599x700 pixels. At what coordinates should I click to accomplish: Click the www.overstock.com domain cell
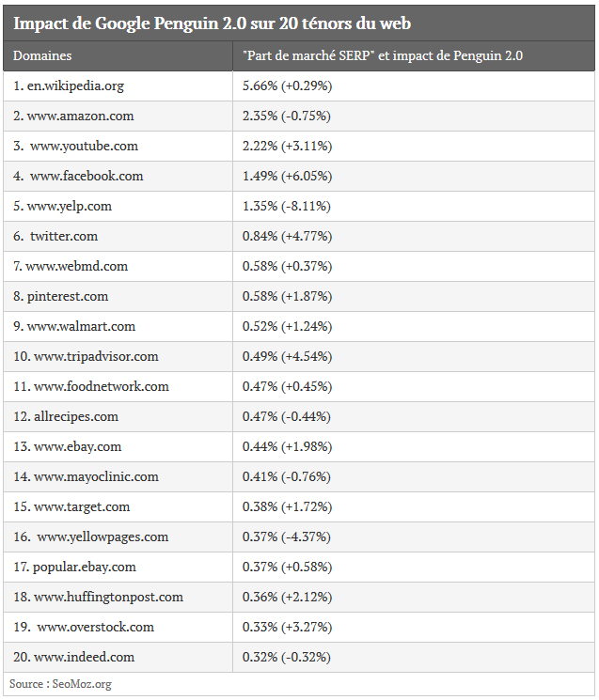(x=118, y=628)
